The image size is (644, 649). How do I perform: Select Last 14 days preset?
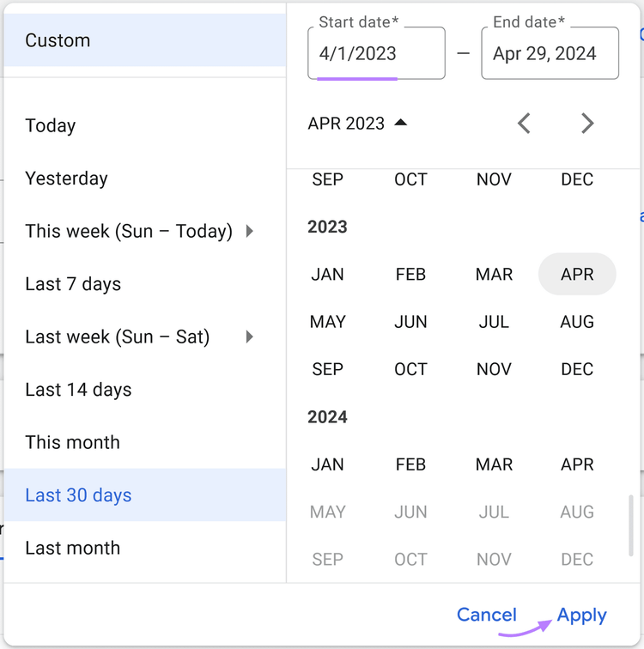pyautogui.click(x=145, y=390)
